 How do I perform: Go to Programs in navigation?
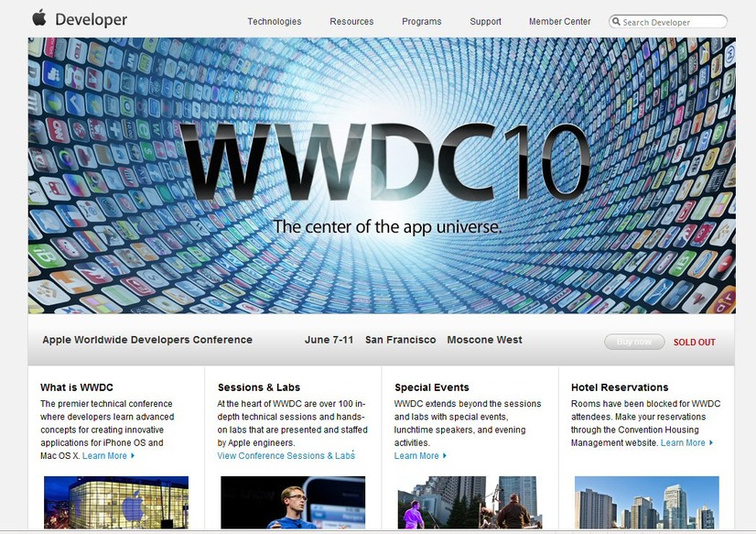pyautogui.click(x=421, y=21)
